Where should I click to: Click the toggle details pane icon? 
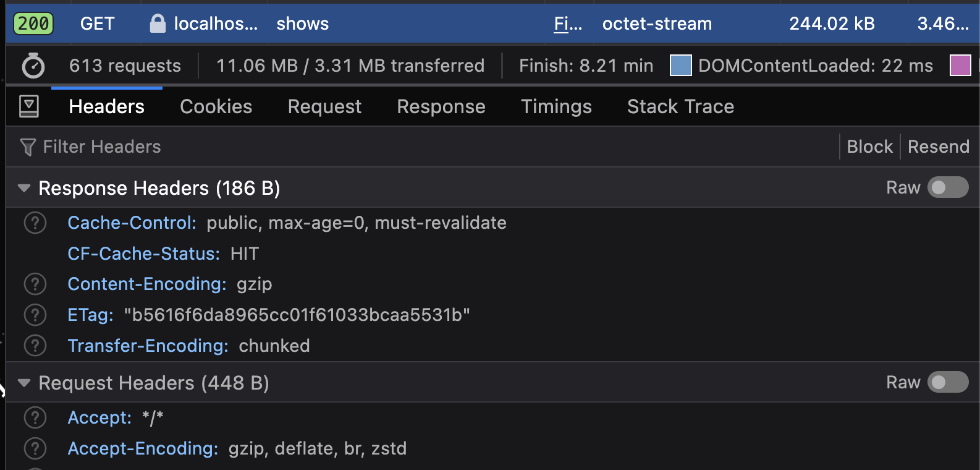[29, 106]
